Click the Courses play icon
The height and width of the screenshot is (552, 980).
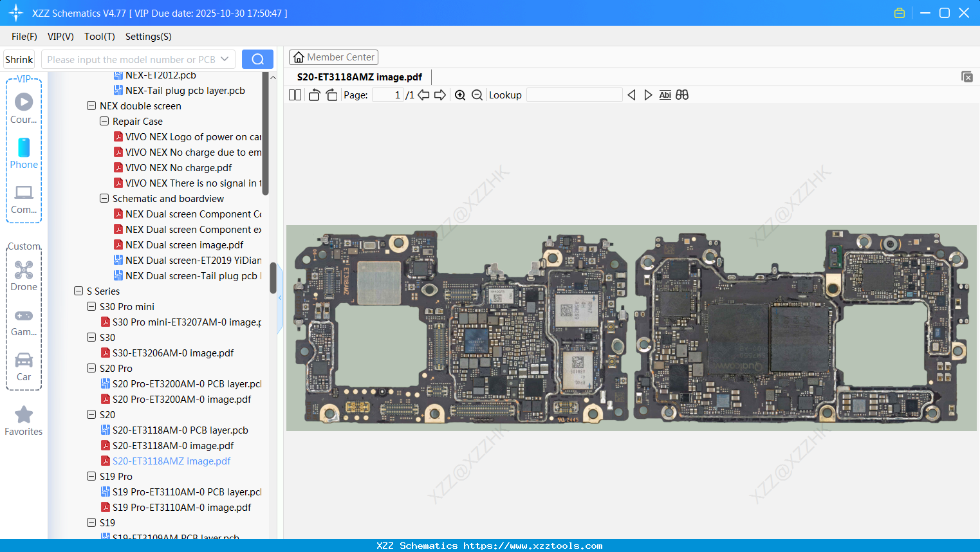pos(23,101)
